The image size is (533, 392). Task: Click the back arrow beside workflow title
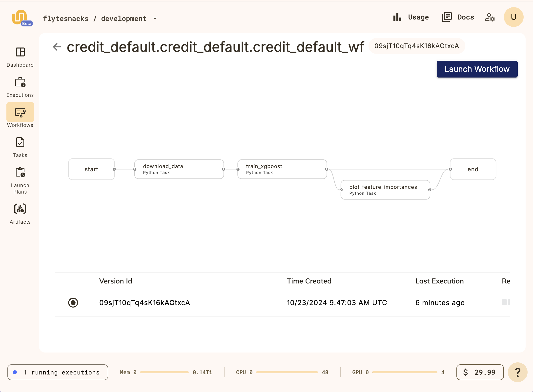(57, 47)
